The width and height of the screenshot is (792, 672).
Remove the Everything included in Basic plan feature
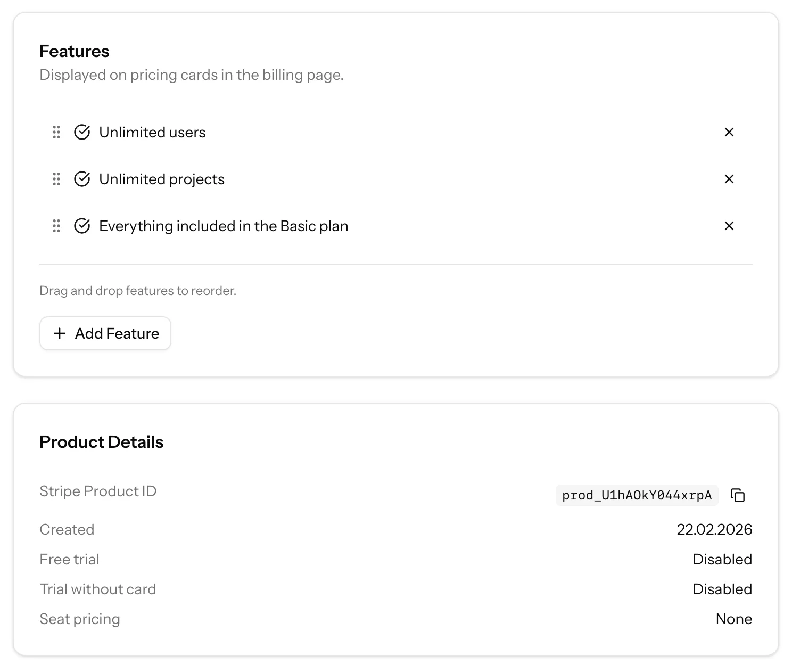tap(729, 226)
